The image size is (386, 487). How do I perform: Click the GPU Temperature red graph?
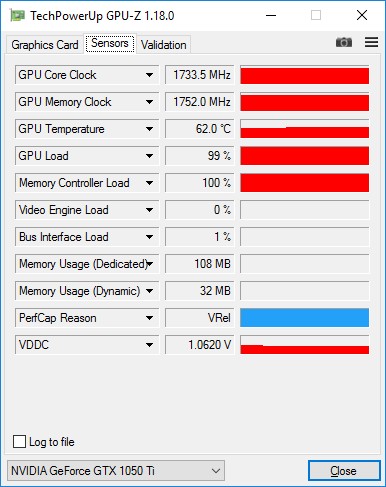[x=305, y=129]
